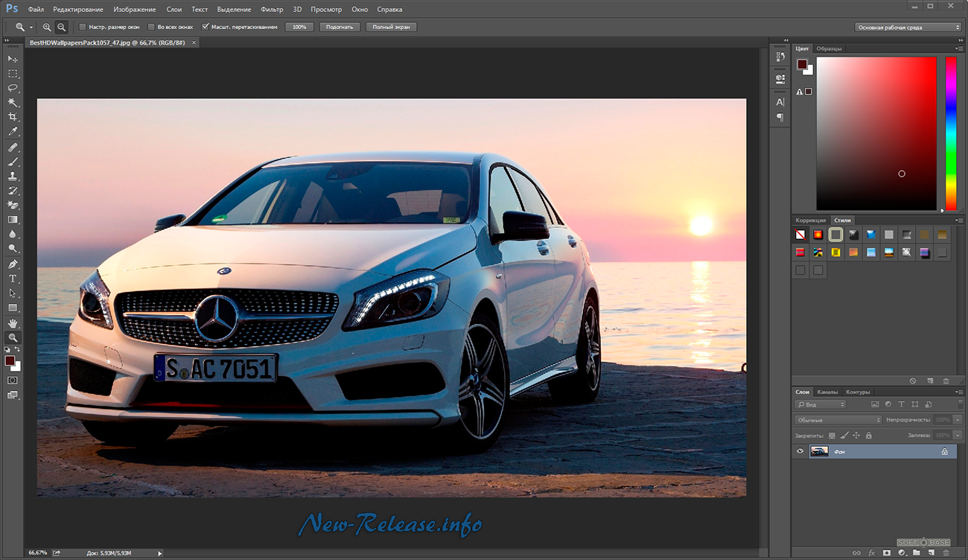
Task: Create a new layer
Action: point(932,553)
